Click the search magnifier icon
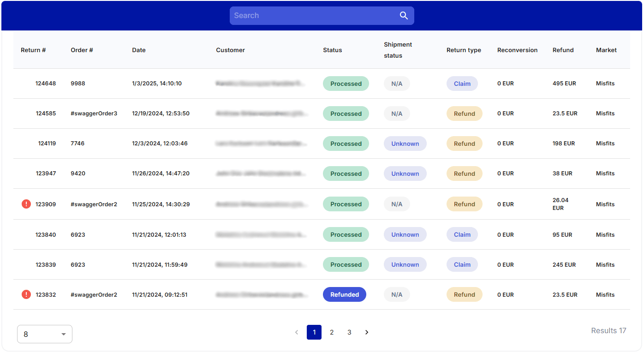 (404, 16)
